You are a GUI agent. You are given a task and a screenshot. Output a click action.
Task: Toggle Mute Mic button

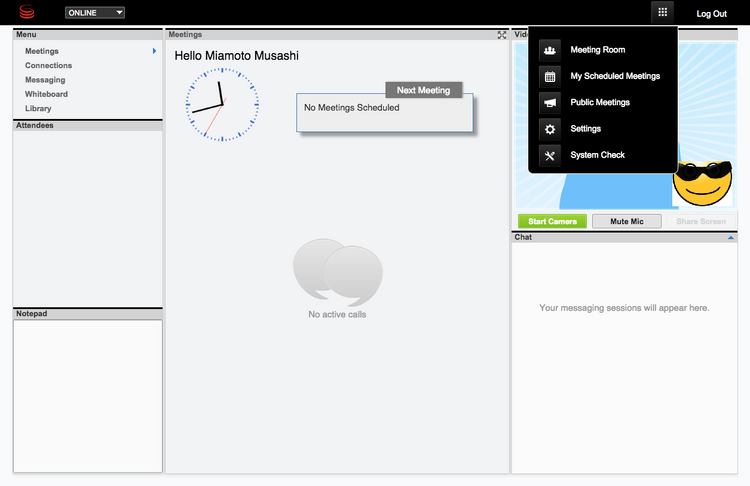[x=626, y=221]
